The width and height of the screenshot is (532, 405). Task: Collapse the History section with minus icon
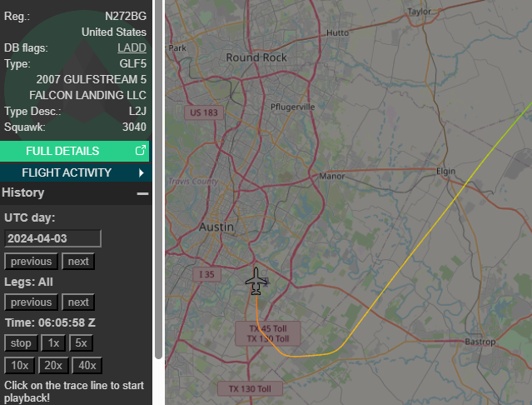coord(143,193)
